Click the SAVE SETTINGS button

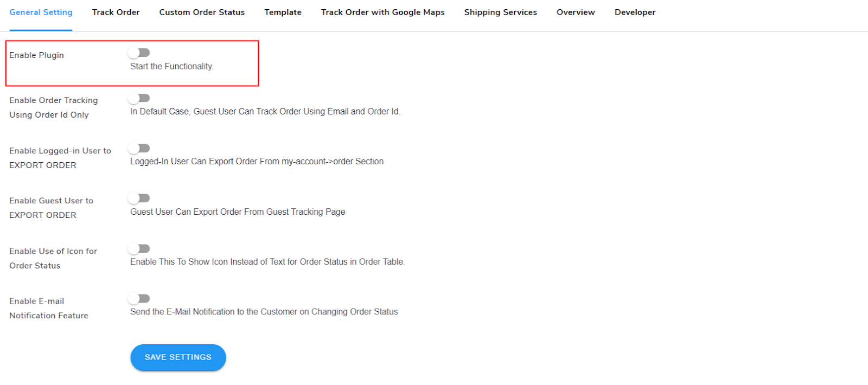(178, 357)
